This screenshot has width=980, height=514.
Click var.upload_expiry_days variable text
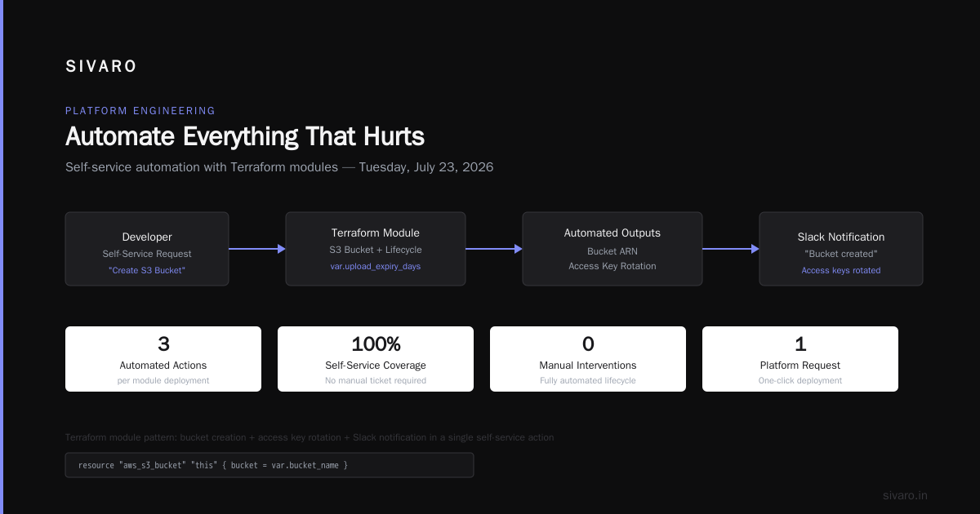pos(376,267)
